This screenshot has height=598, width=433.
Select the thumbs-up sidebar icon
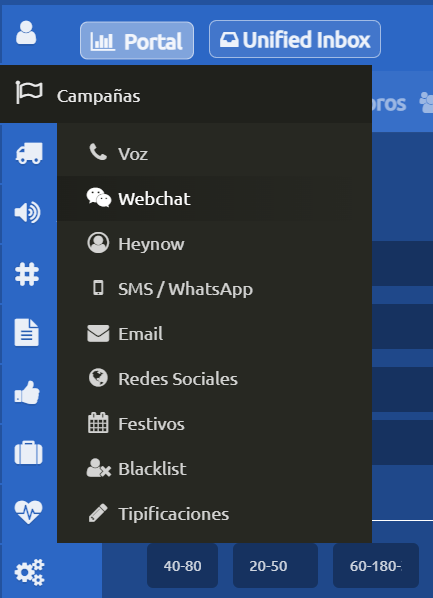point(27,392)
